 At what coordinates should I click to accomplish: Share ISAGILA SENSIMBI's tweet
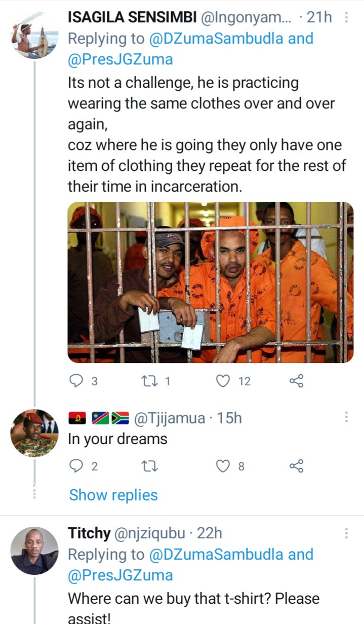coord(297,381)
